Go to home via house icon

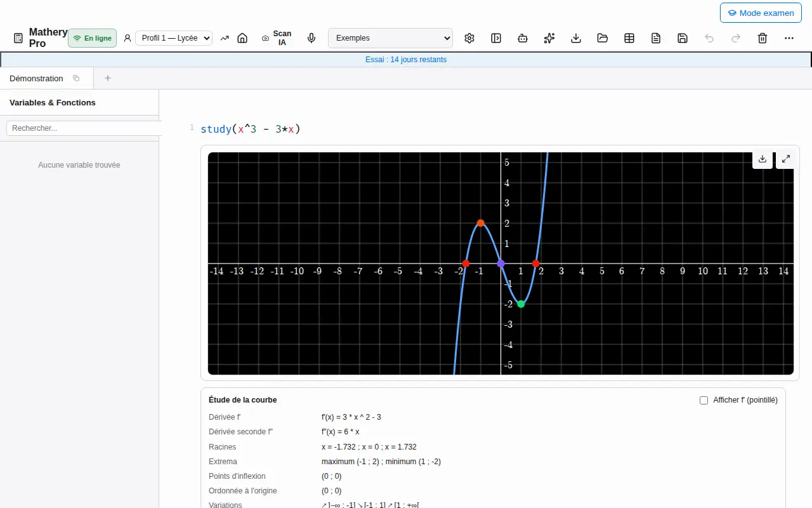(242, 38)
